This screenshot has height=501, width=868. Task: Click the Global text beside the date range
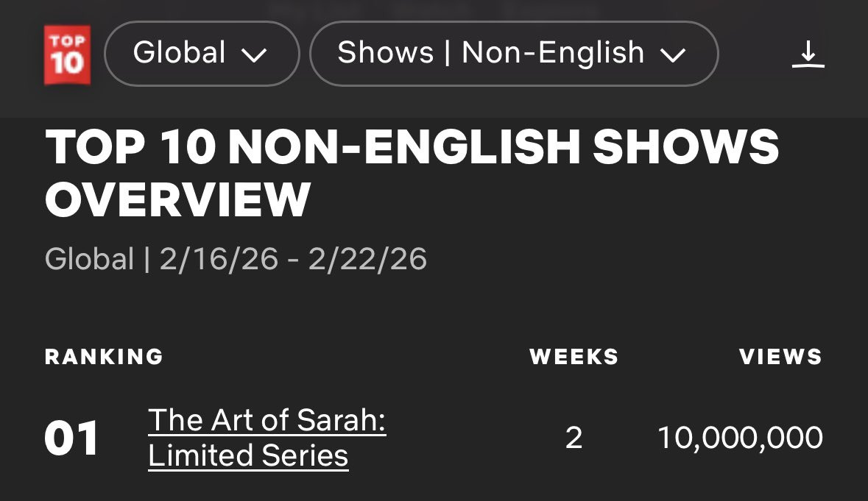click(89, 260)
